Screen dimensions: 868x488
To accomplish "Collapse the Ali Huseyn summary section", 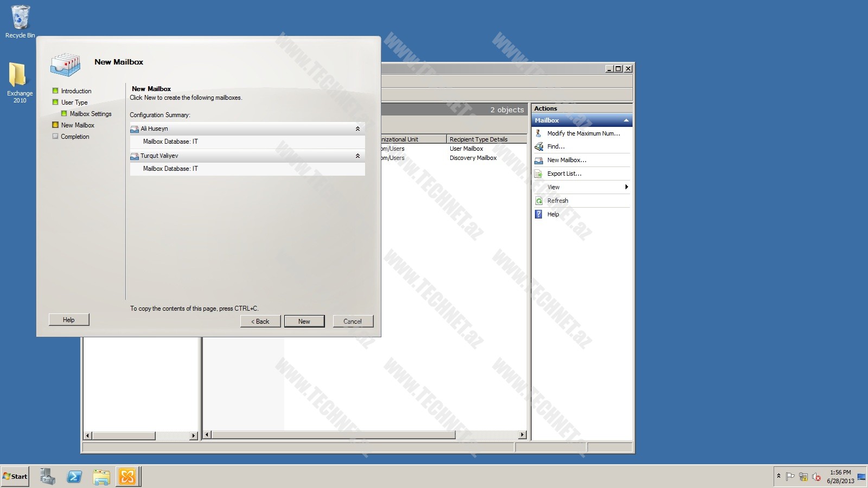I will point(358,129).
